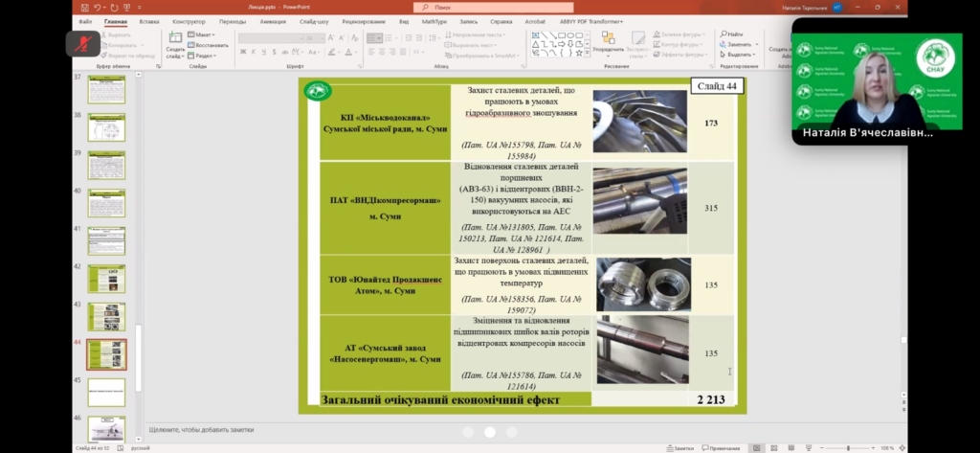This screenshot has width=980, height=453.
Task: Open the Выделить select dropdown
Action: [738, 55]
